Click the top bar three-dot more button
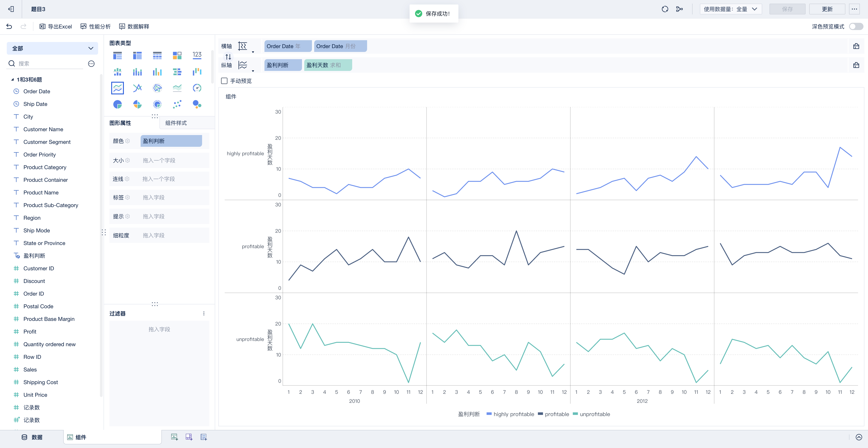 (x=854, y=9)
